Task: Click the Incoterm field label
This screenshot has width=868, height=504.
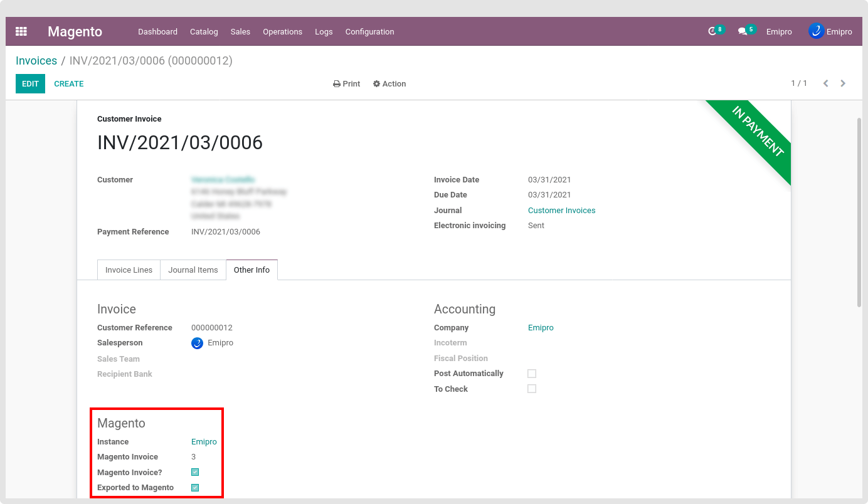Action: (x=450, y=343)
